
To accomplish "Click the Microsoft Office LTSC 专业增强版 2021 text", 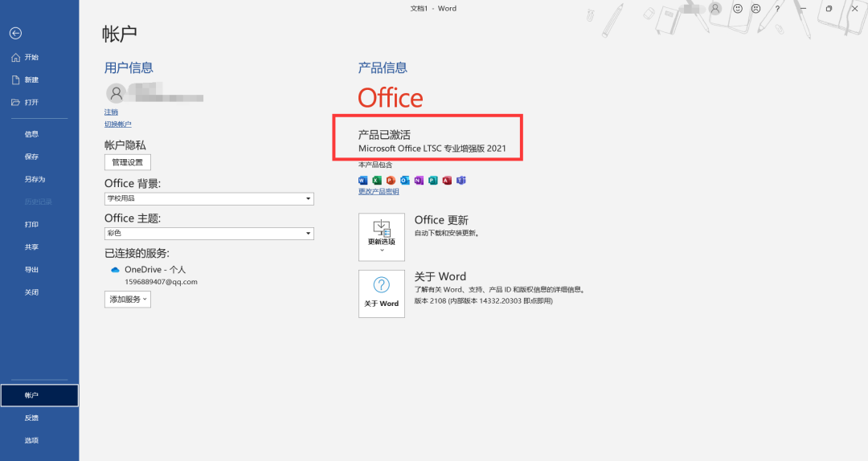I will [x=432, y=149].
